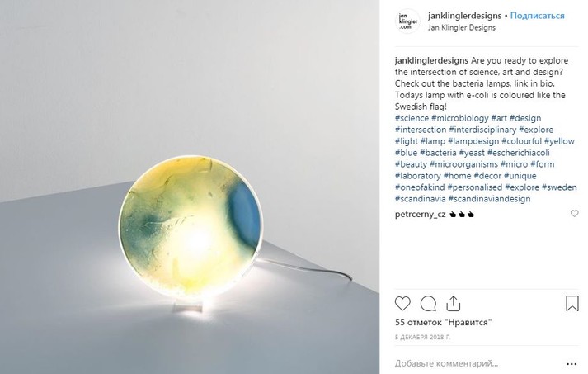Screen dimensions: 588x374
Task: Share the post via the share icon
Action: [453, 303]
